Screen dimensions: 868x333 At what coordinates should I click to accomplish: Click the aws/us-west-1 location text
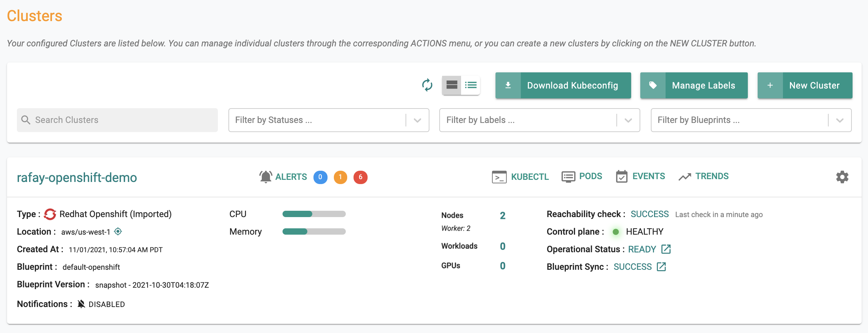tap(86, 232)
